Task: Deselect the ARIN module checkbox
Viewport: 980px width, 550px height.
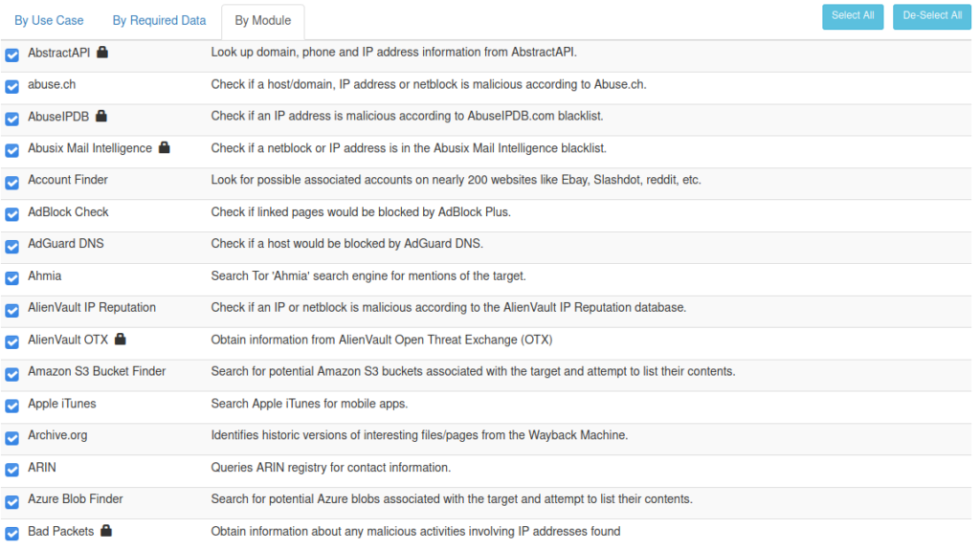Action: pyautogui.click(x=11, y=470)
